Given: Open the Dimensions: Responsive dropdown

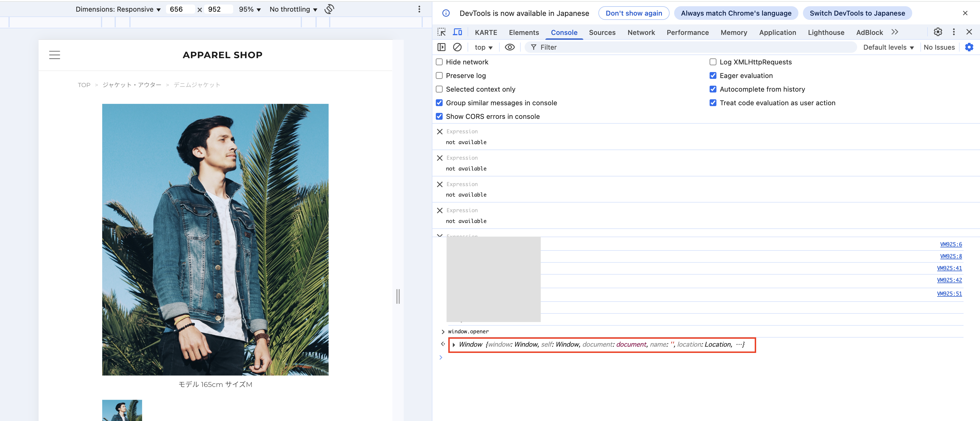Looking at the screenshot, I should pos(118,9).
